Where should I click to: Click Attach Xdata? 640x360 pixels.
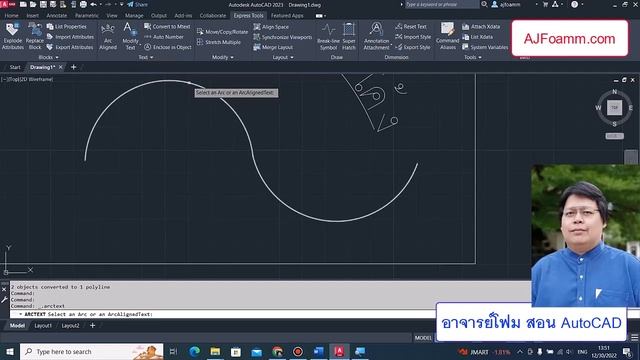point(481,27)
